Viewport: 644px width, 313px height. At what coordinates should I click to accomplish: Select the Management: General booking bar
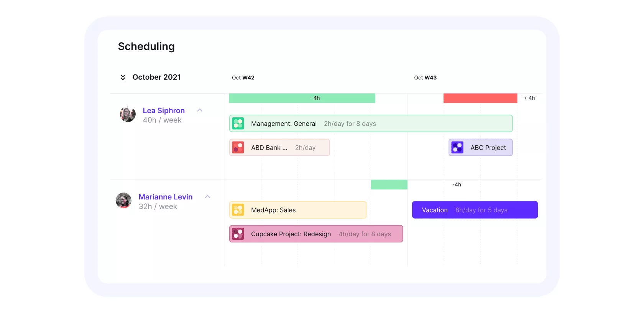pos(371,124)
